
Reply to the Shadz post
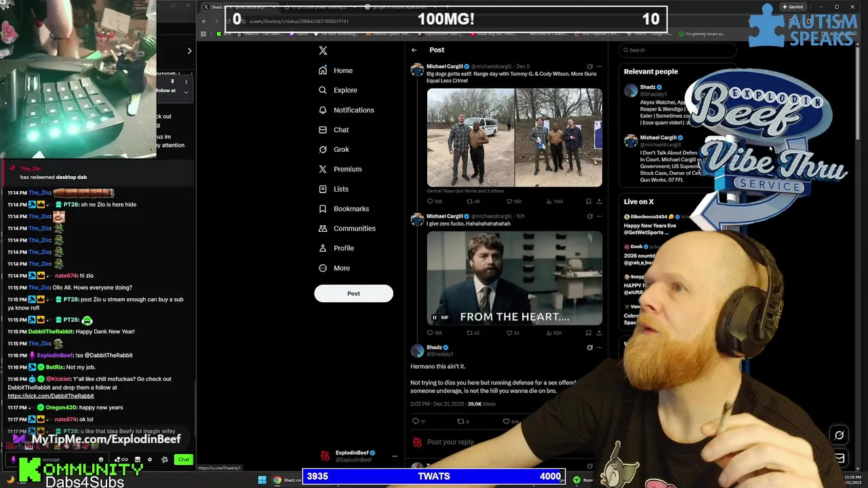[x=418, y=422]
